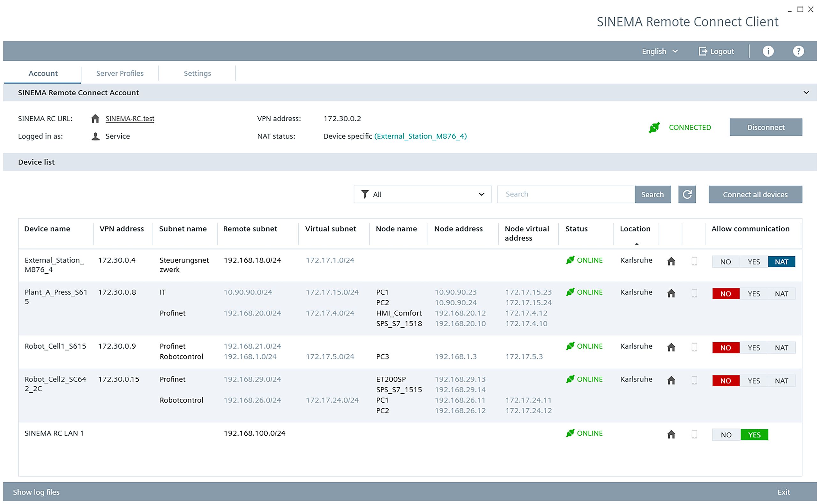The width and height of the screenshot is (820, 504).
Task: Open the Settings tab
Action: pyautogui.click(x=197, y=73)
